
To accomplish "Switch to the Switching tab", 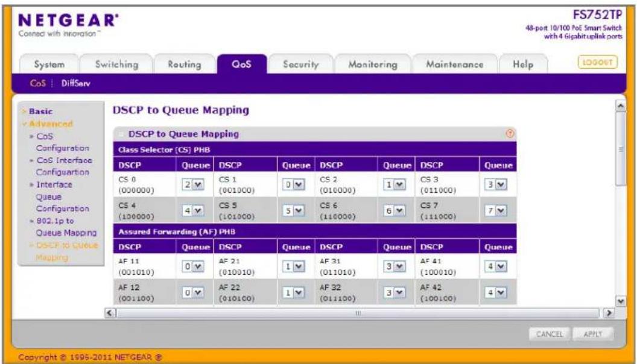I will (116, 64).
